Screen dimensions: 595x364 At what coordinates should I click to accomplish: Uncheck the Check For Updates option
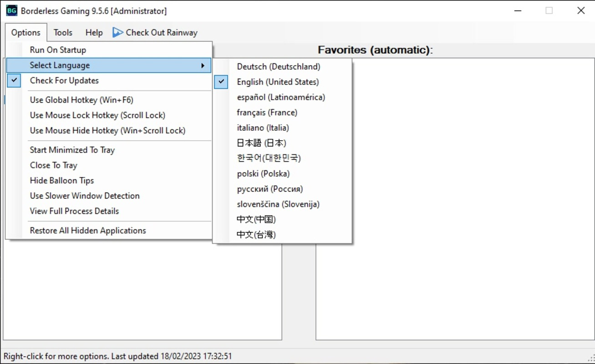pos(109,81)
